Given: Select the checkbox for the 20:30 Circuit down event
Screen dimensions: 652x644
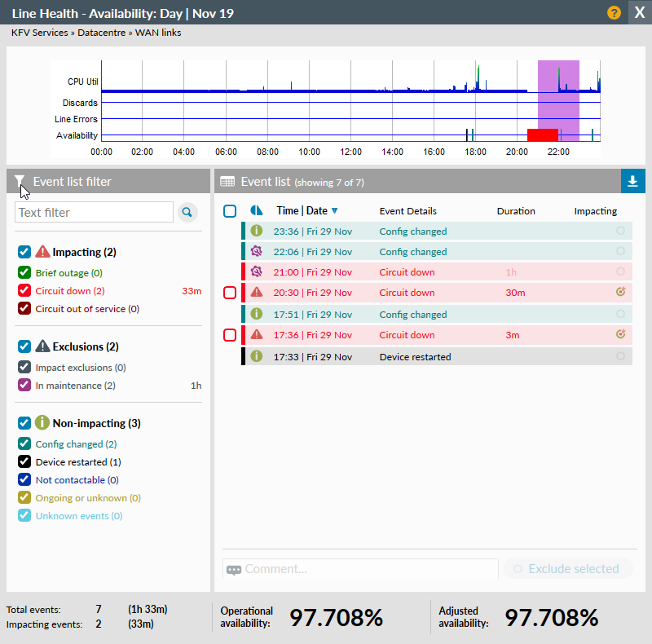Looking at the screenshot, I should [x=230, y=293].
